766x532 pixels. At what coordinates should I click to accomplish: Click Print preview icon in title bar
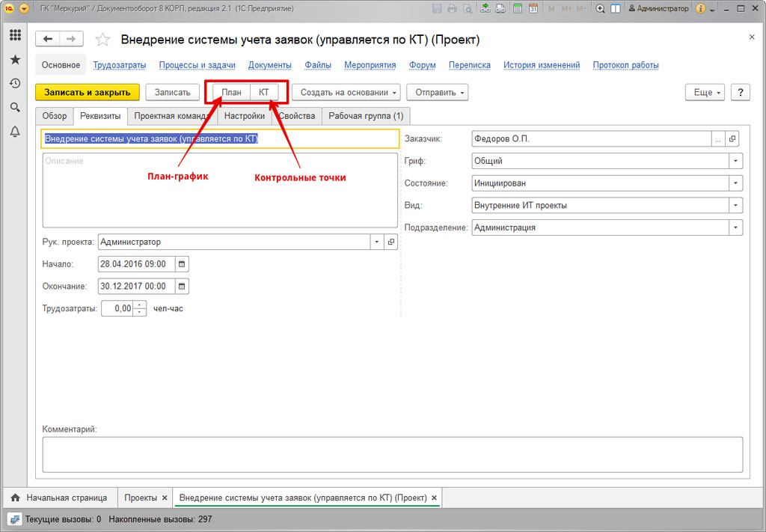point(468,9)
